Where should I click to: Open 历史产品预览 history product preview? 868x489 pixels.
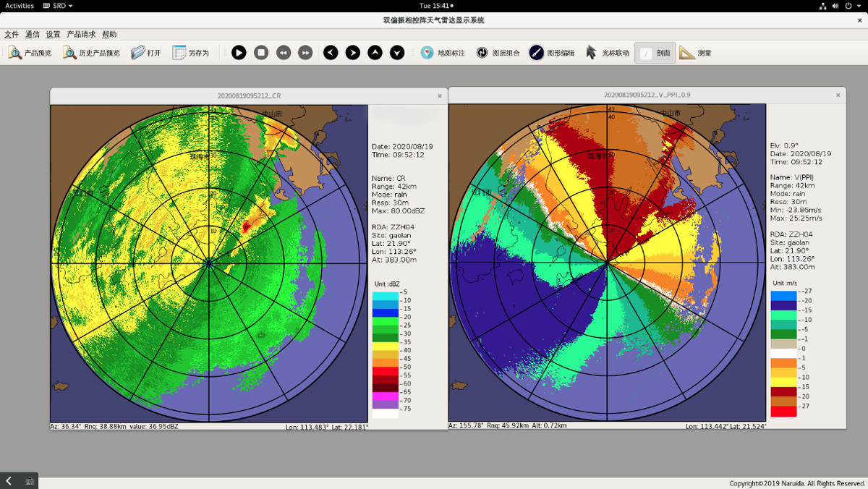click(91, 53)
